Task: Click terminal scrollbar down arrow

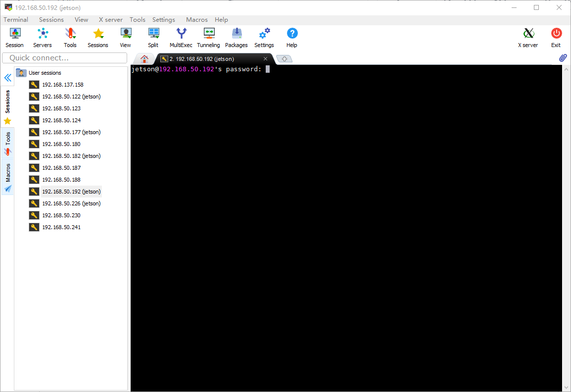Action: (x=566, y=388)
